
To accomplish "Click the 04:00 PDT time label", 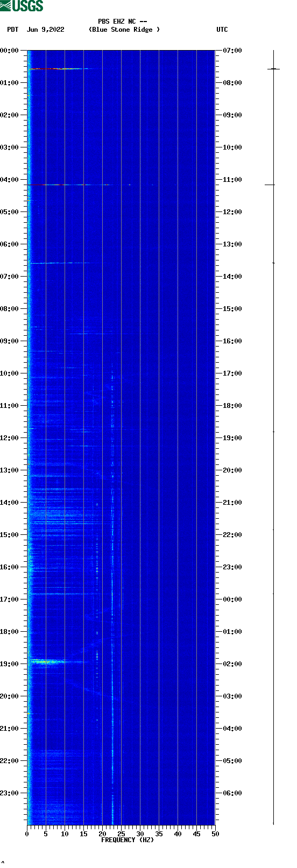I will point(10,179).
